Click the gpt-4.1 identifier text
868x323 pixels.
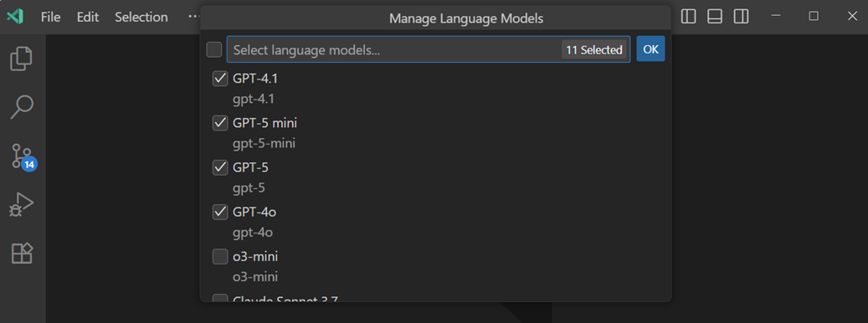(254, 100)
